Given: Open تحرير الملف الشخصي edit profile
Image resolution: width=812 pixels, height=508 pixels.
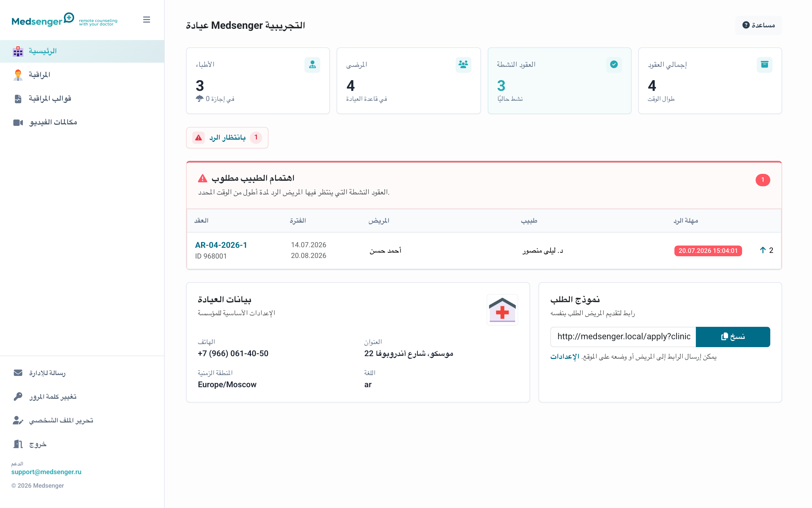Looking at the screenshot, I should [x=82, y=420].
